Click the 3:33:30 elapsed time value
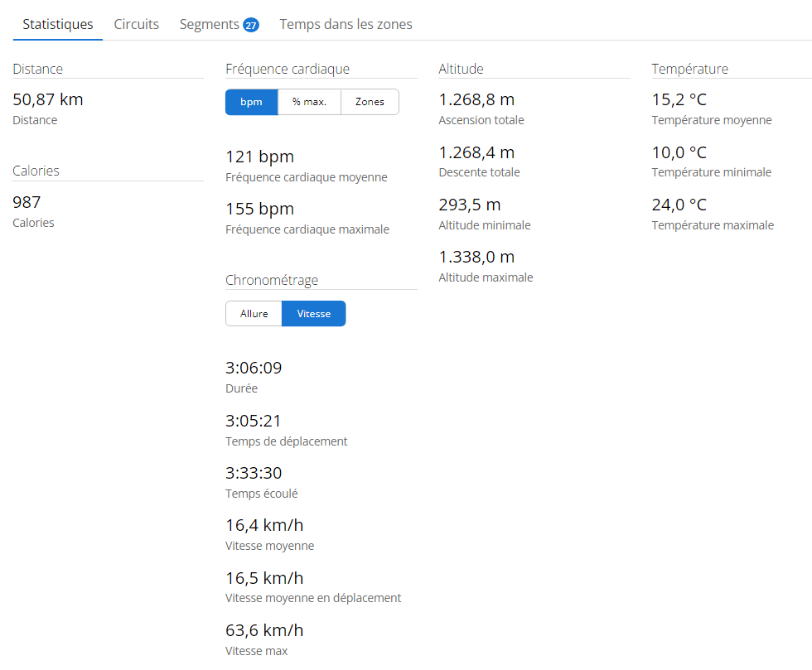The image size is (812, 670). 254,473
